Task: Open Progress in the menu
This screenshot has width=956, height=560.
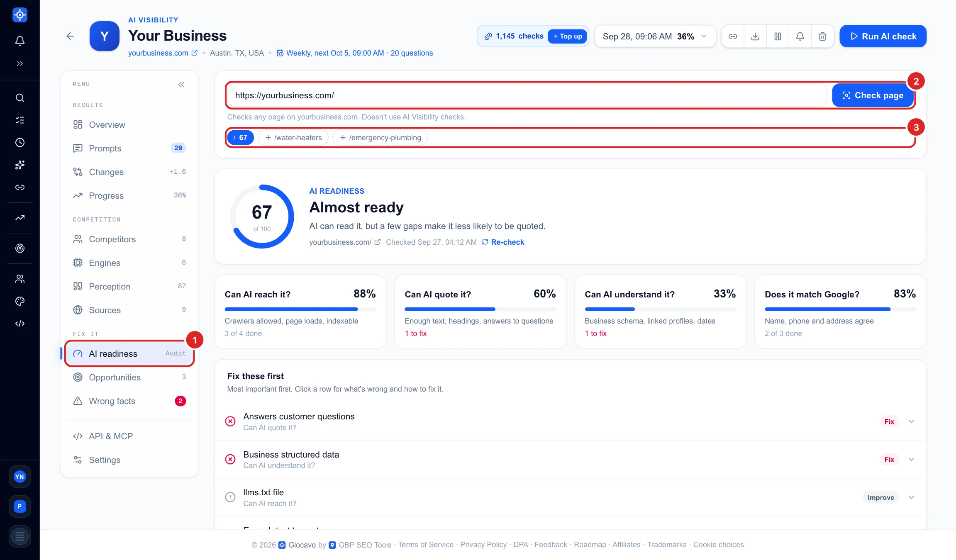Action: coord(129,196)
